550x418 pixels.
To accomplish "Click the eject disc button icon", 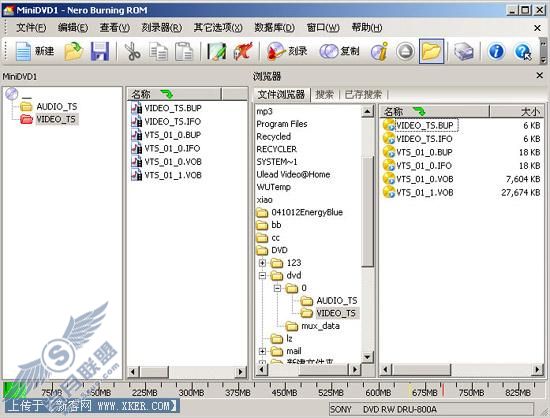I will tap(405, 52).
